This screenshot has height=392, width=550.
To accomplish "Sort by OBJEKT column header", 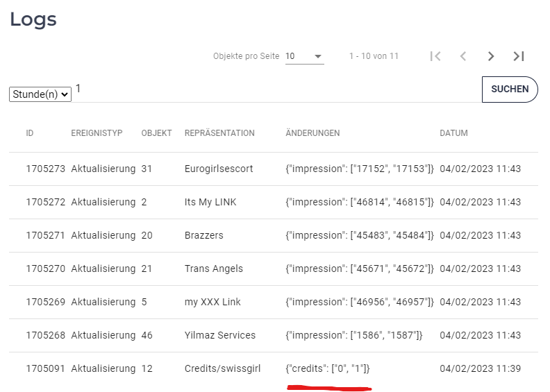I will pos(156,133).
